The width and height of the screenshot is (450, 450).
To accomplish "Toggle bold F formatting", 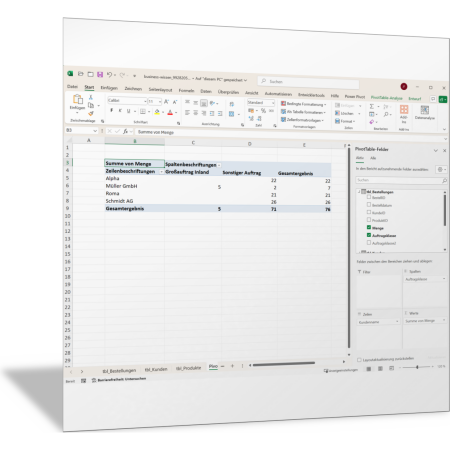I will point(111,110).
